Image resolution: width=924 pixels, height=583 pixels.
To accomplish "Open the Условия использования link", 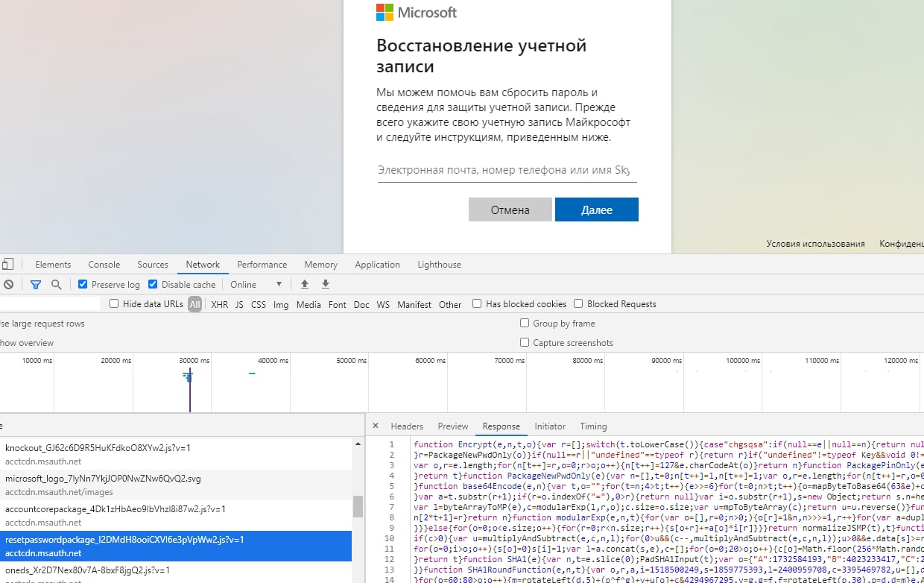I will click(816, 244).
